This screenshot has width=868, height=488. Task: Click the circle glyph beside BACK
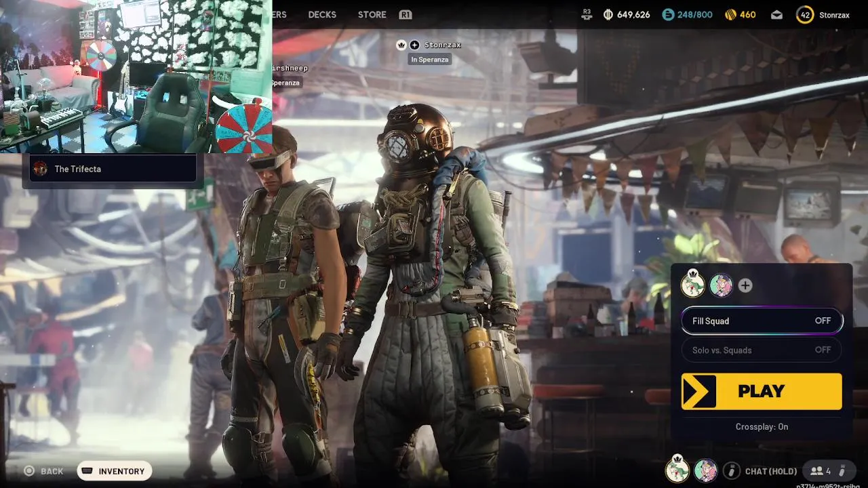click(29, 471)
